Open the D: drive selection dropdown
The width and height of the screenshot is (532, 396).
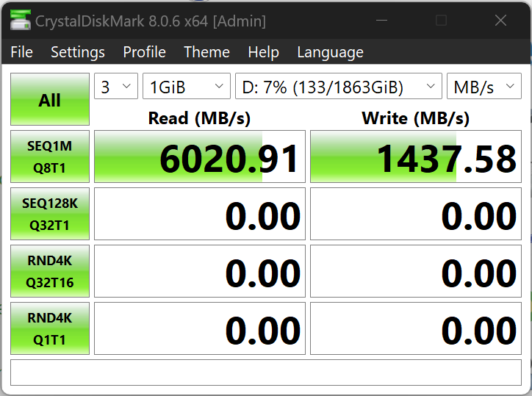(338, 87)
